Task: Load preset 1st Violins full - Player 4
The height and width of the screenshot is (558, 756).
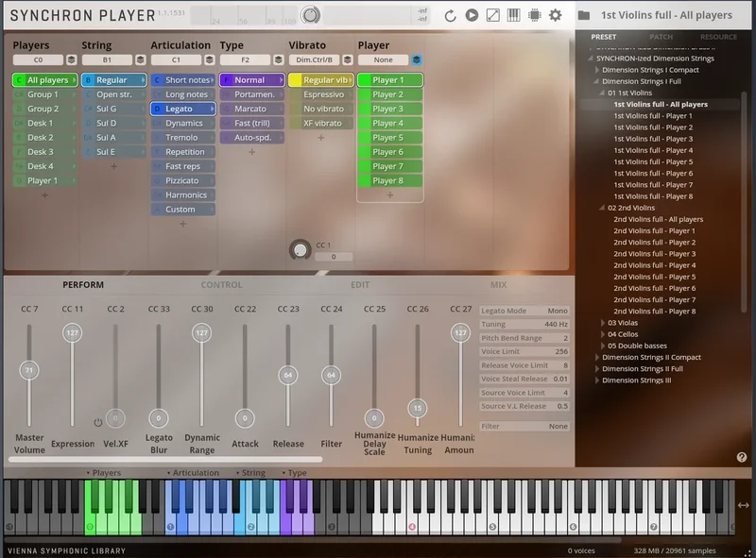Action: (653, 150)
